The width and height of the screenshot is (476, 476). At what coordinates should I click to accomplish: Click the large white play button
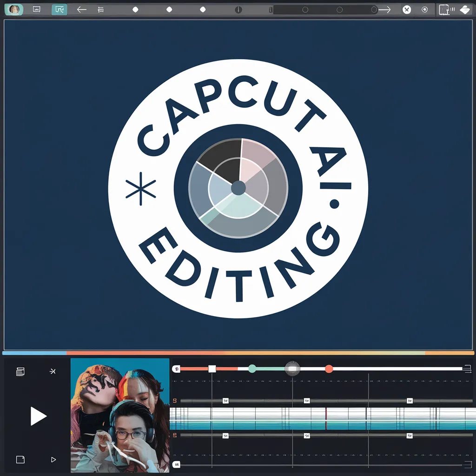tap(38, 416)
